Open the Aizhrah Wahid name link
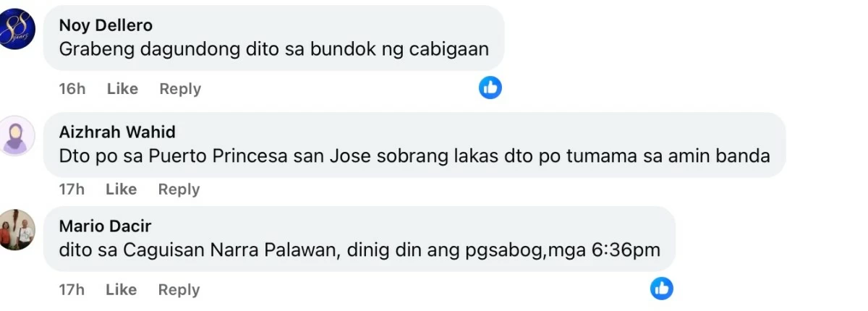This screenshot has height=311, width=868. [117, 132]
